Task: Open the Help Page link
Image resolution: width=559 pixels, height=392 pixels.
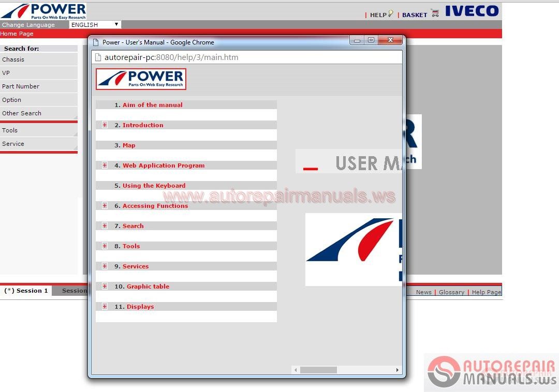Action: click(486, 292)
